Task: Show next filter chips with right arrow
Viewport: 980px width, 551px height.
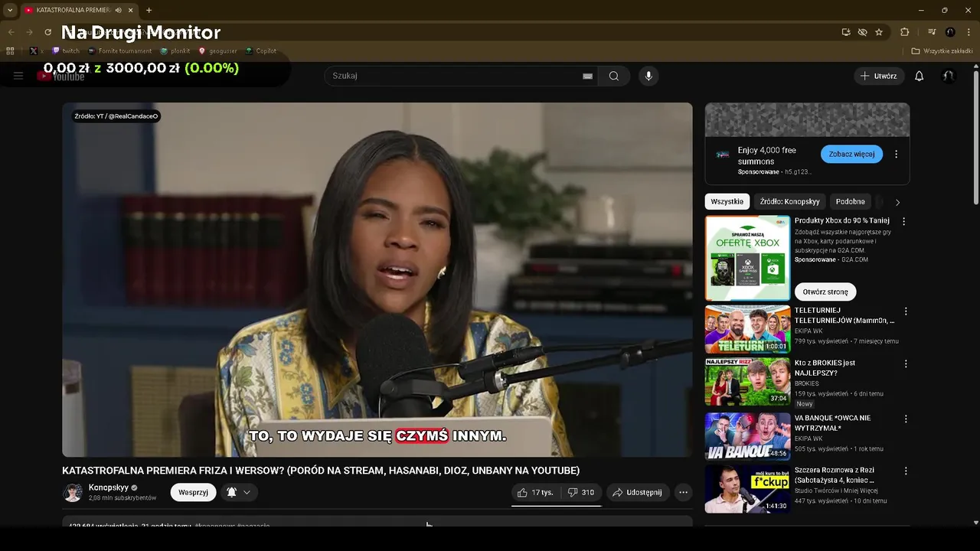Action: pos(897,202)
